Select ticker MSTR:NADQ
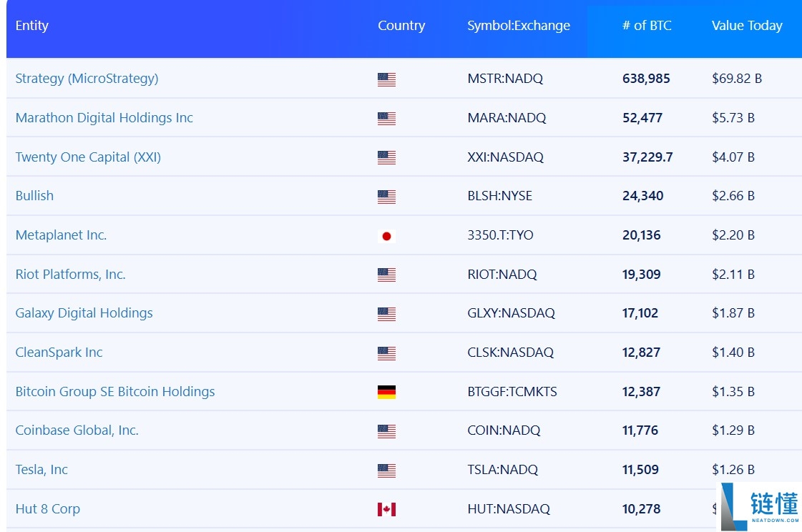This screenshot has height=532, width=802. [x=505, y=79]
